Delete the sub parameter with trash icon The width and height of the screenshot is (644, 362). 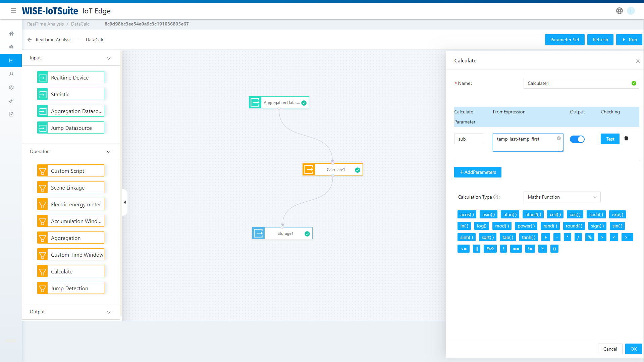click(626, 139)
